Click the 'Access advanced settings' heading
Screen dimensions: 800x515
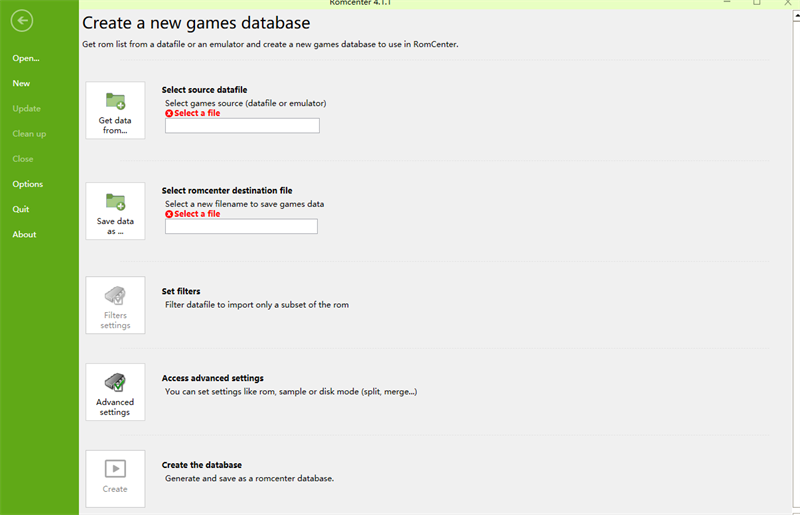(x=213, y=378)
